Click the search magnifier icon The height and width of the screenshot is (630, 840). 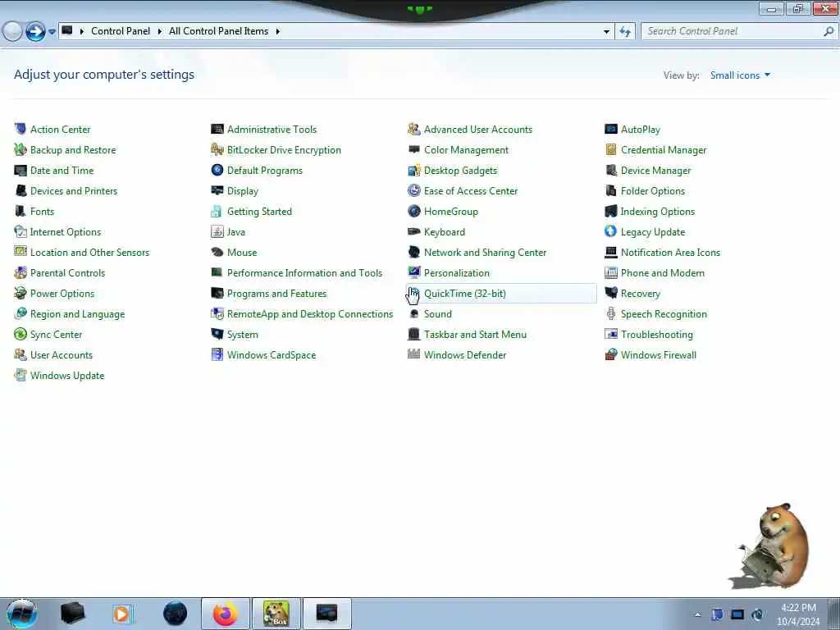click(x=829, y=31)
